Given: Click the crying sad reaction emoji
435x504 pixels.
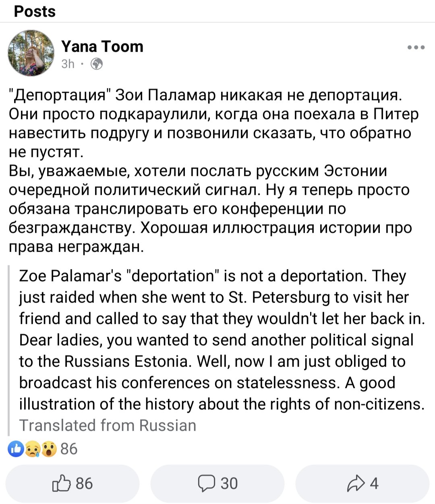Looking at the screenshot, I should tap(32, 449).
